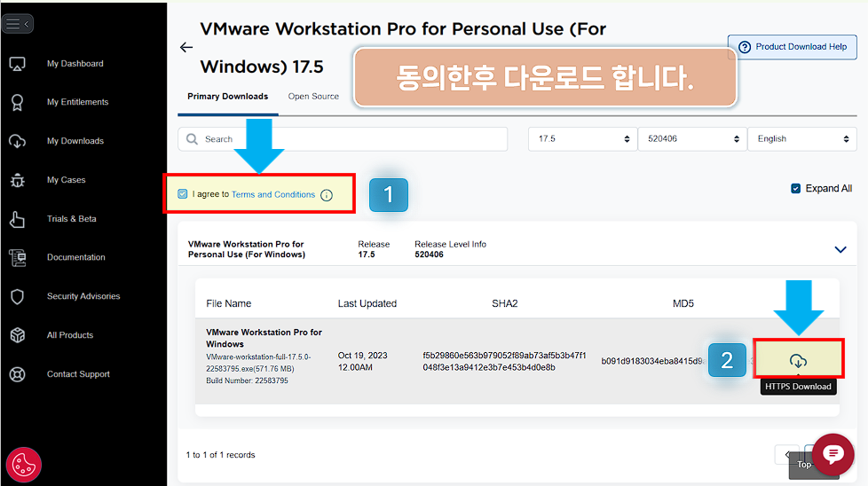
Task: Open the 520406 release dropdown
Action: 692,138
